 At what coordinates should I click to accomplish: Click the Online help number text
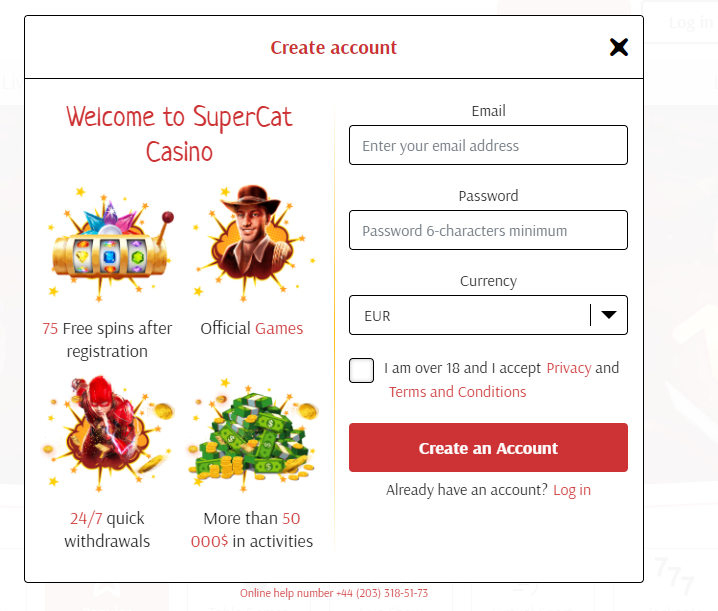point(334,593)
